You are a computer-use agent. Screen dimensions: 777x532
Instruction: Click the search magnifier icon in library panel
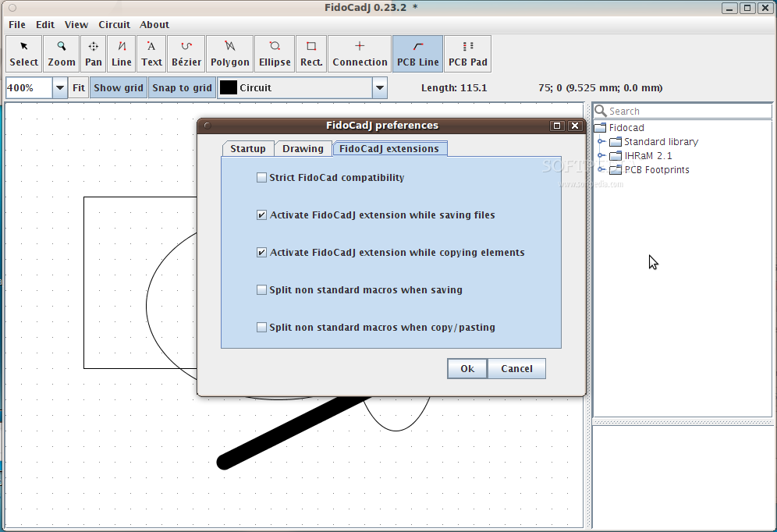[601, 111]
